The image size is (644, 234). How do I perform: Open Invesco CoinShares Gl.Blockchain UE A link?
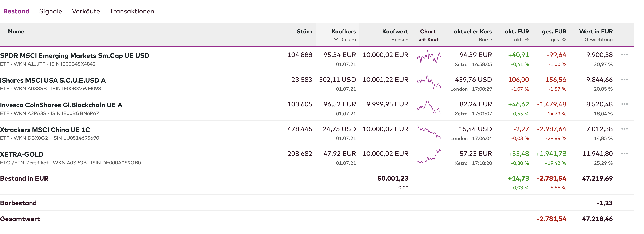click(61, 105)
